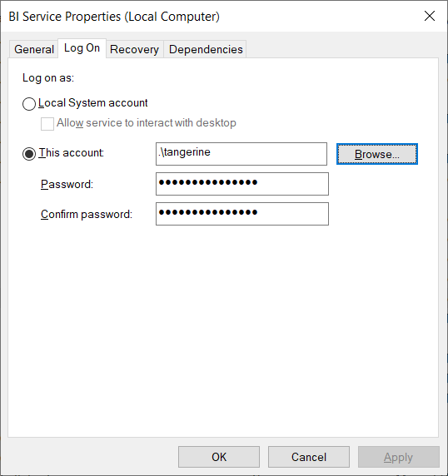Click the Confirm password: label text
This screenshot has width=448, height=476.
pyautogui.click(x=87, y=215)
